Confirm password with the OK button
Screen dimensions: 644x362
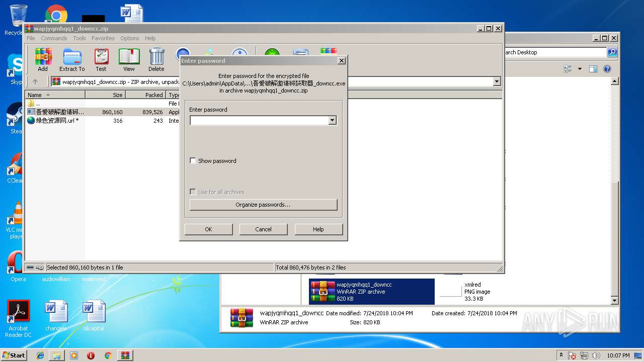208,229
